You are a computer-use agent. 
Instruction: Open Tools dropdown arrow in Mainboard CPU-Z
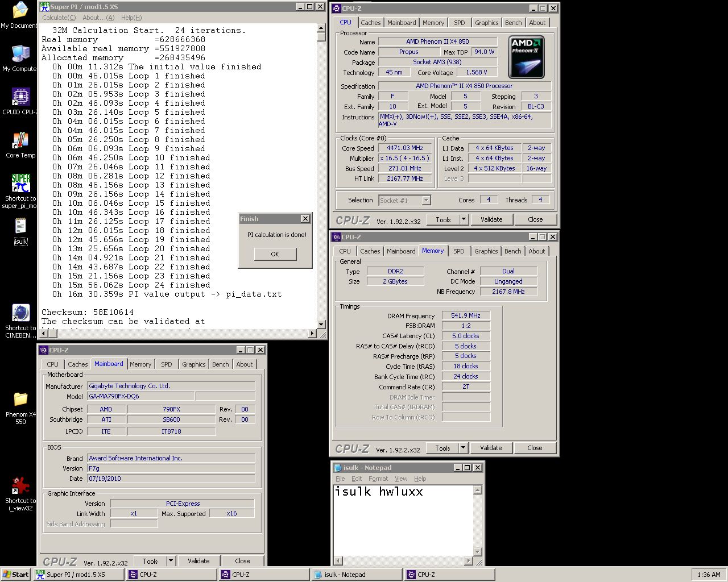171,561
